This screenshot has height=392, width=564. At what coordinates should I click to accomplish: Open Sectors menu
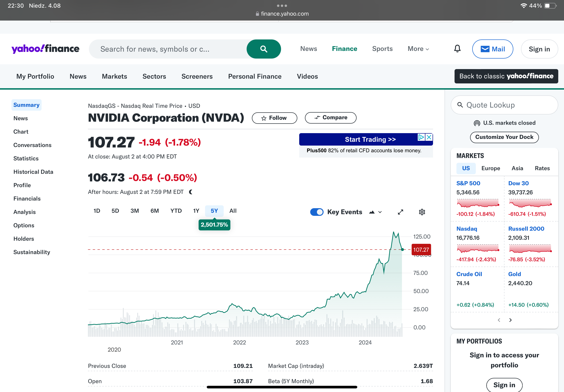click(x=154, y=76)
